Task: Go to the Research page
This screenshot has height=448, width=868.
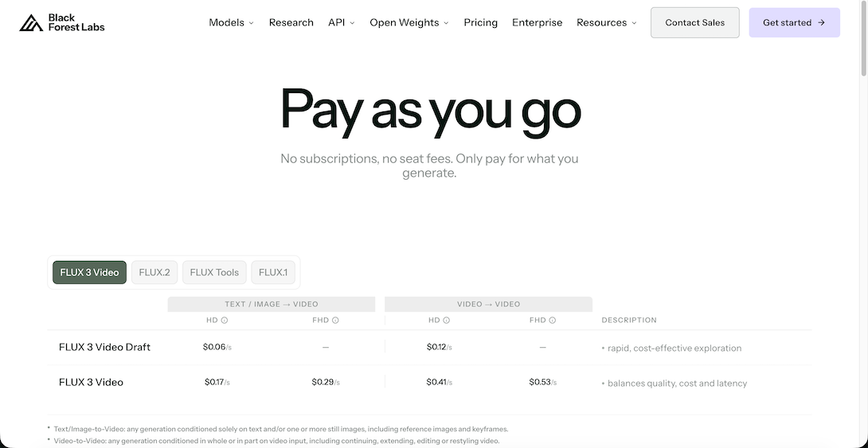Action: [291, 22]
